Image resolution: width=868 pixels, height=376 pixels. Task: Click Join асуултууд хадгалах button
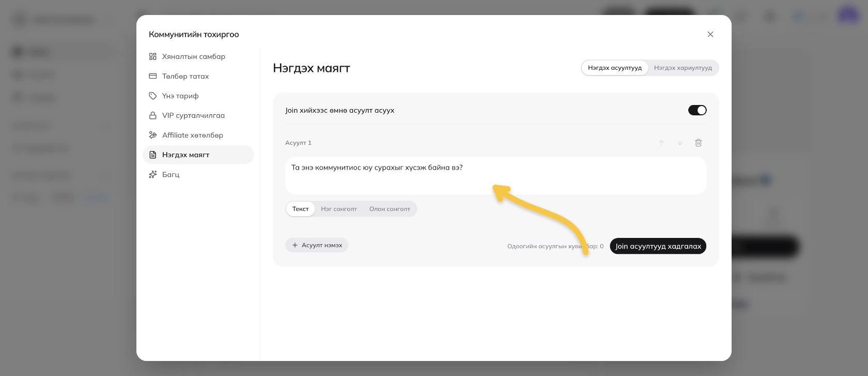pyautogui.click(x=658, y=246)
